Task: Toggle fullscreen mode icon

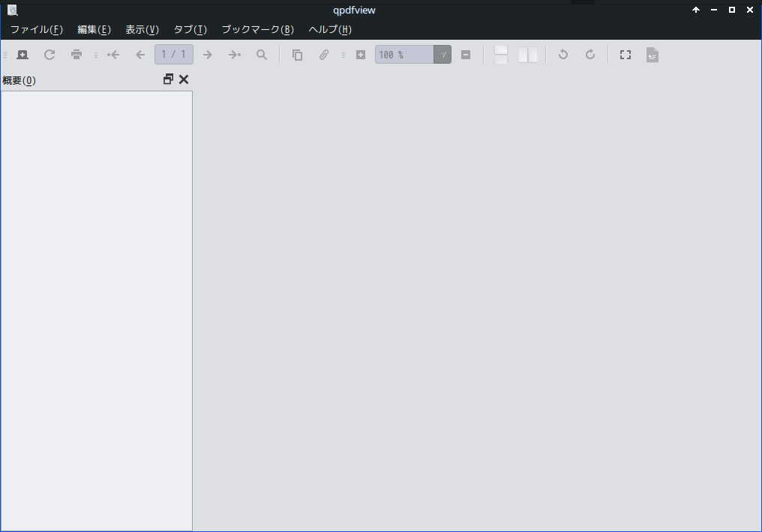Action: (625, 55)
